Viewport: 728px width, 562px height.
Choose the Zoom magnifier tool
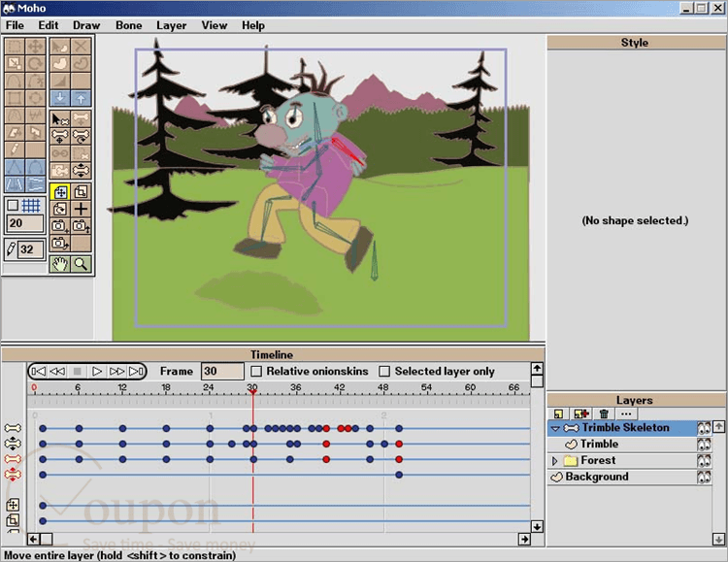coord(81,264)
